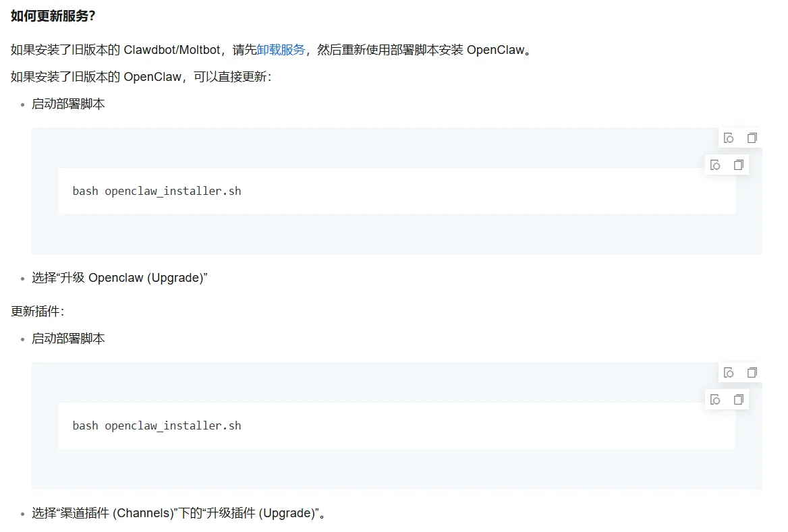This screenshot has height=532, width=788.
Task: Click the 更新插件: label
Action: [38, 312]
